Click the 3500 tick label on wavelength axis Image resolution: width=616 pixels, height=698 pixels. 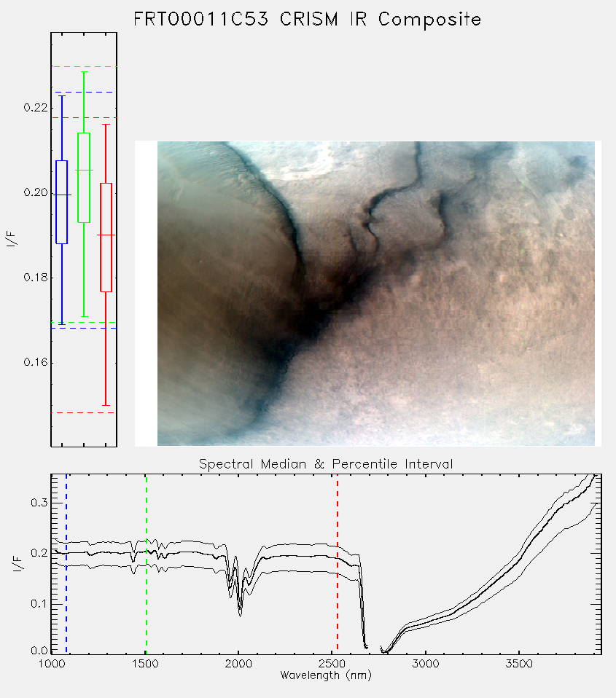(x=519, y=664)
